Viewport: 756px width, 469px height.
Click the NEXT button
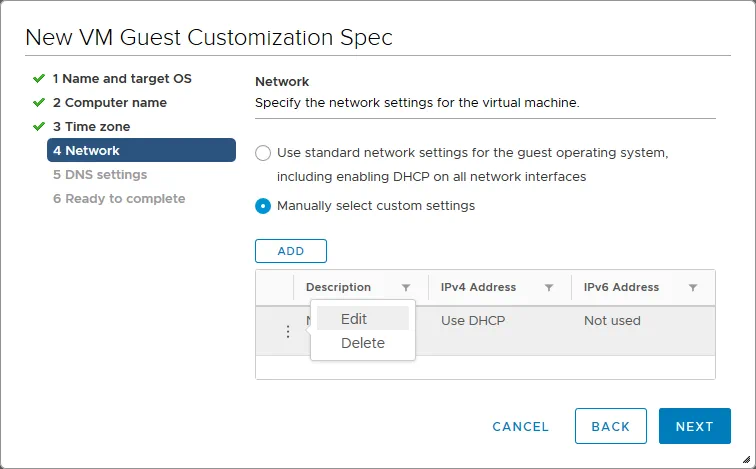click(694, 426)
